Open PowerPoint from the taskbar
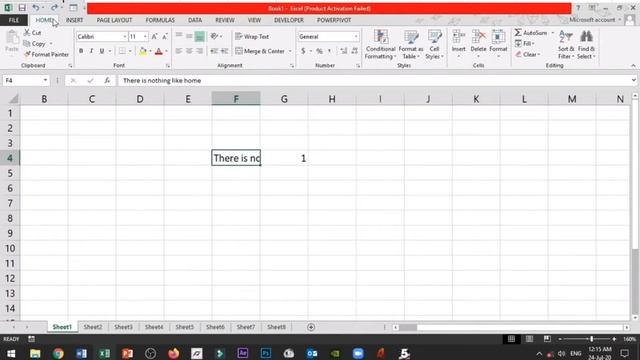The height and width of the screenshot is (360, 640). pyautogui.click(x=127, y=353)
